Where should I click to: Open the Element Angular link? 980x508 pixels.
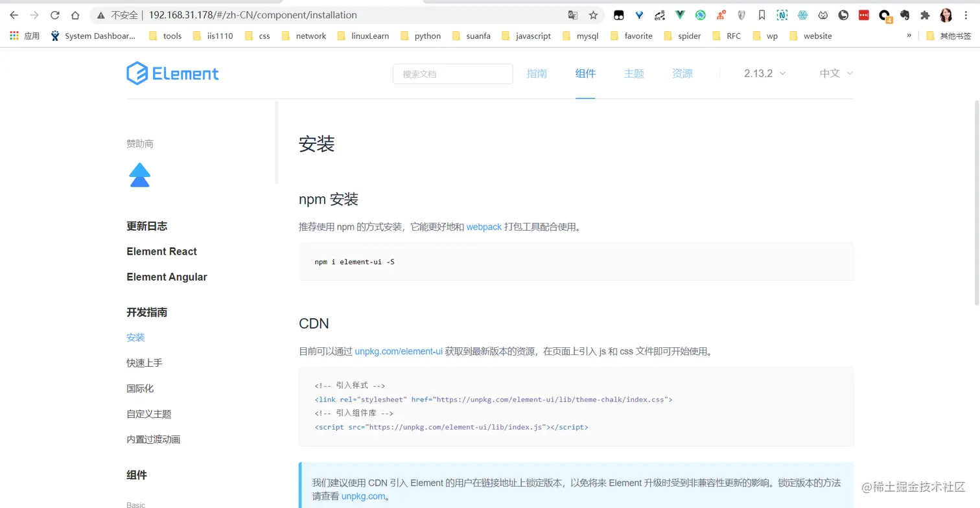(167, 277)
